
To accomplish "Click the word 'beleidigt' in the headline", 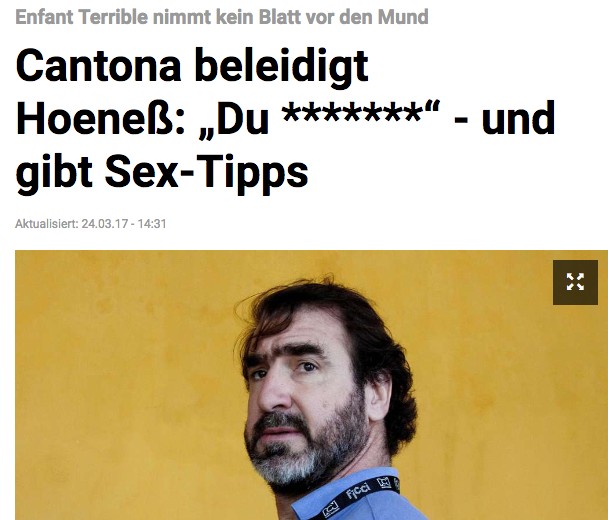I will (282, 67).
